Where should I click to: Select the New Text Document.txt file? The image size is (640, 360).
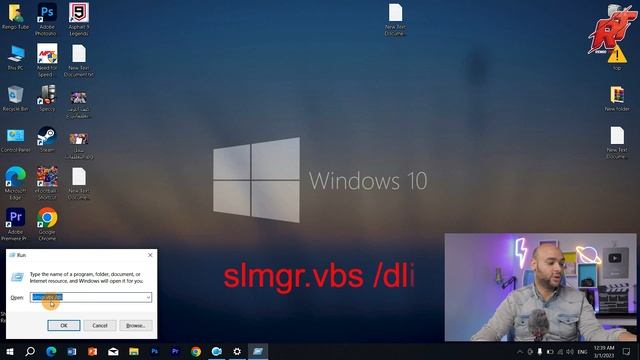point(79,60)
